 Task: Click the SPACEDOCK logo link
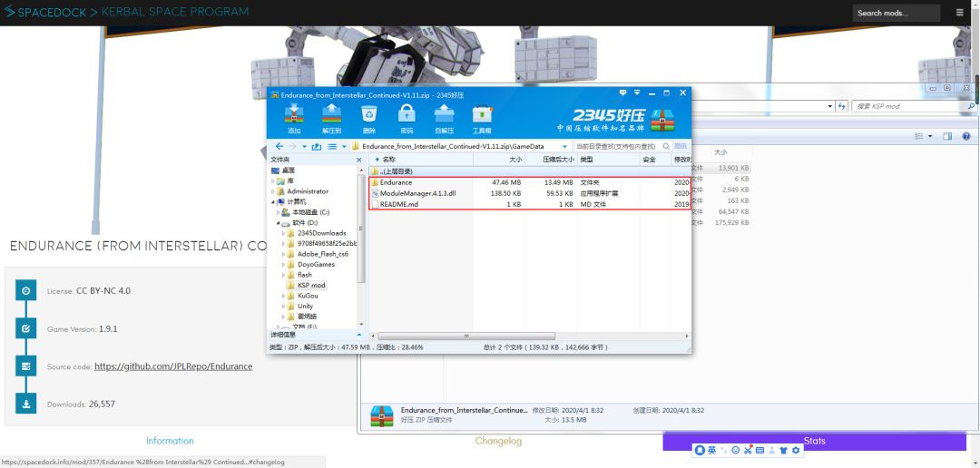(44, 12)
